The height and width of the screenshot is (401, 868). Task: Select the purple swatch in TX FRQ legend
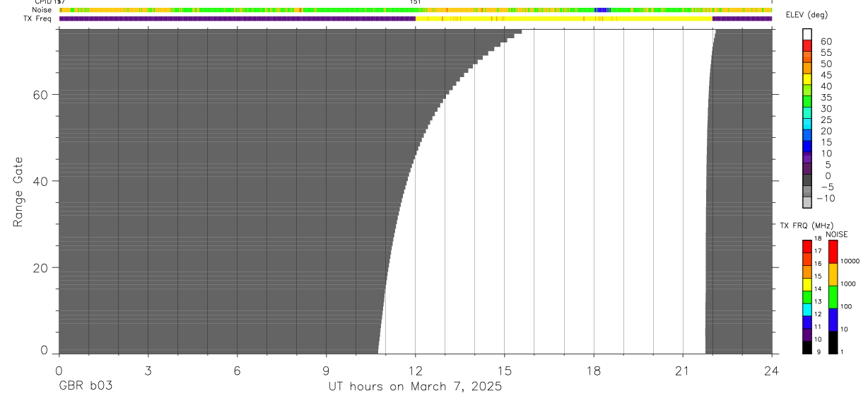[x=807, y=335]
